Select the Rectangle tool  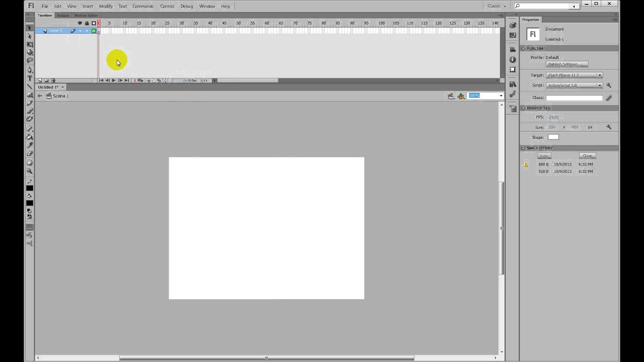tap(29, 95)
